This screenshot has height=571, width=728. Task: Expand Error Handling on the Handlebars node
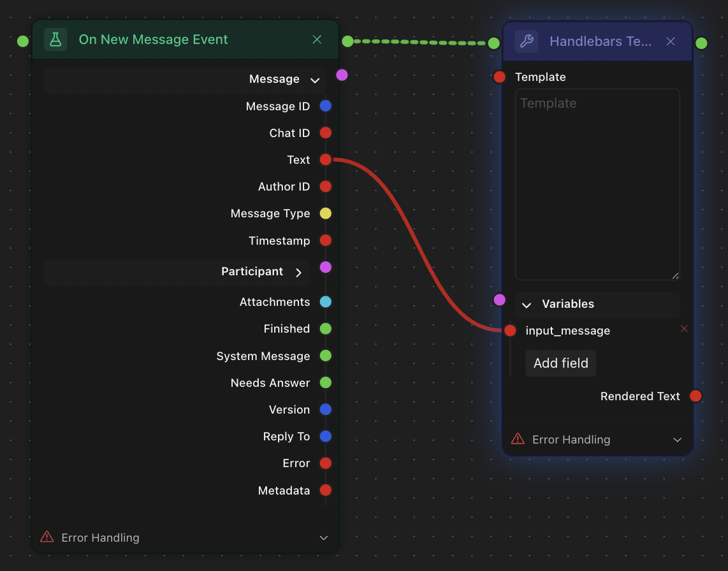(x=678, y=440)
